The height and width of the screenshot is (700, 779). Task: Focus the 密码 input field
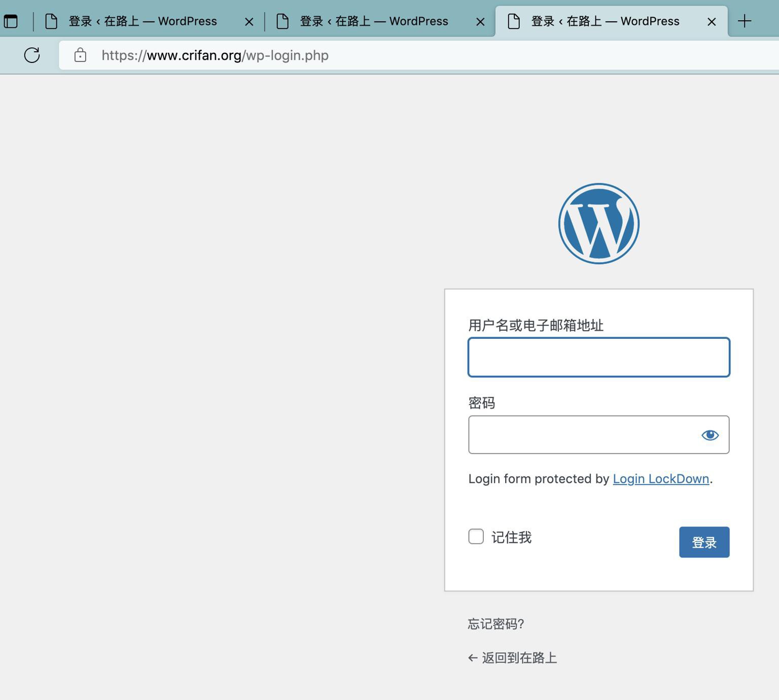(x=599, y=435)
